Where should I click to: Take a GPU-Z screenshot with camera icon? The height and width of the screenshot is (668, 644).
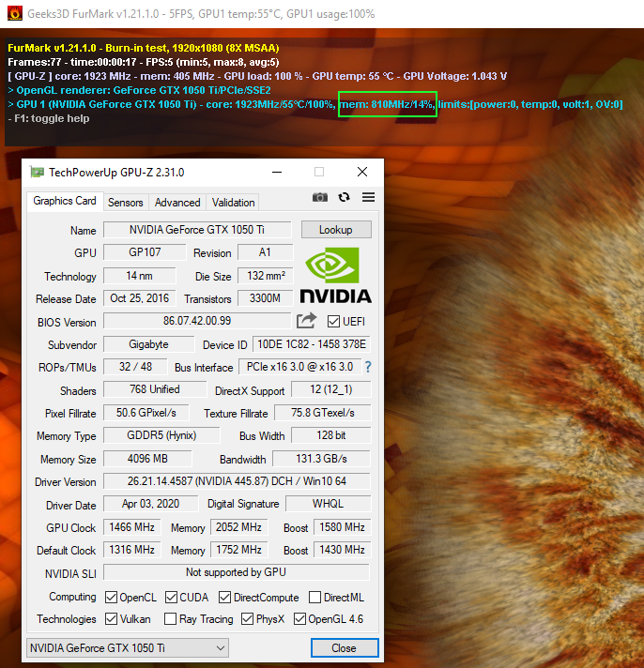[320, 197]
